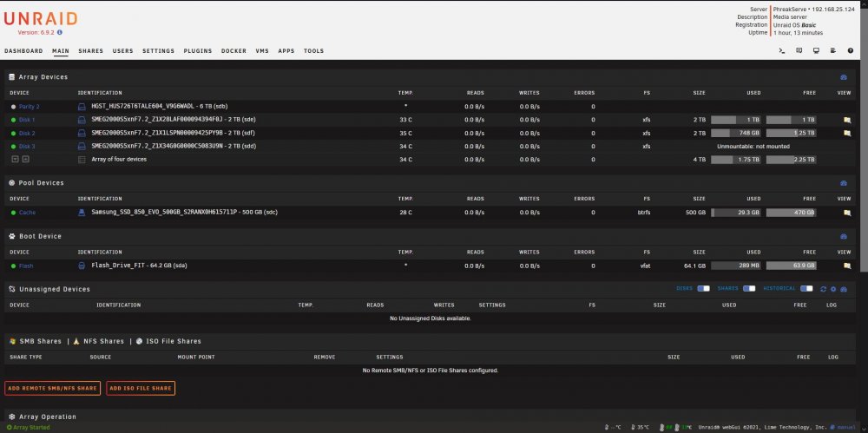Open the Dashboard tab

pyautogui.click(x=23, y=51)
